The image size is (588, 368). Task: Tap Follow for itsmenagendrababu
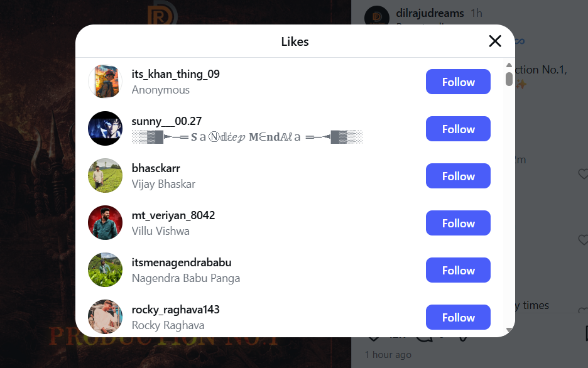click(458, 270)
